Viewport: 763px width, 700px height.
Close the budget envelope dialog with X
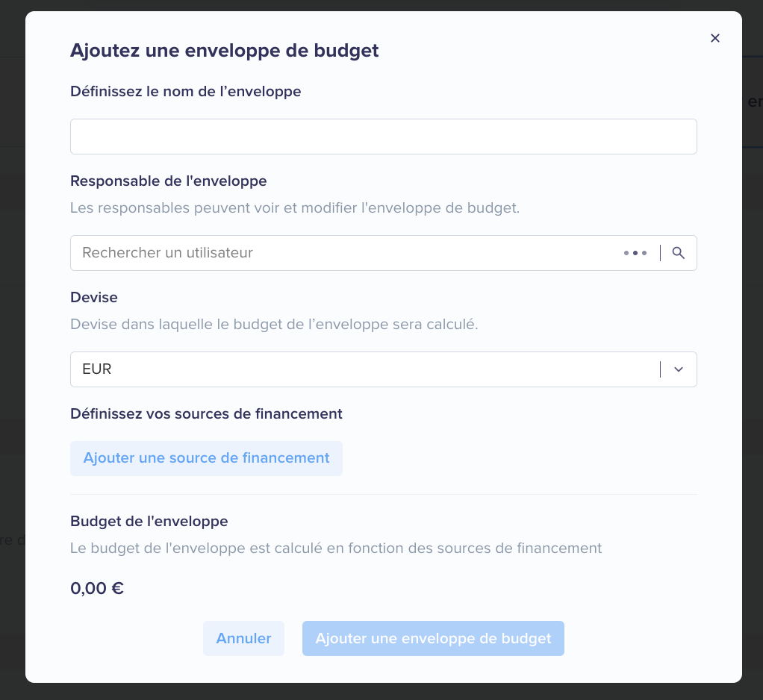[x=714, y=38]
